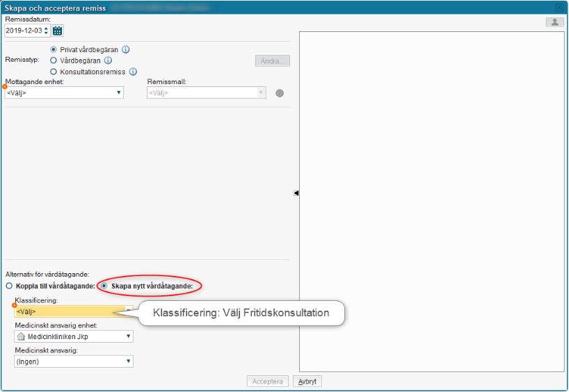
Task: Click the Remissdatum date field
Action: [24, 31]
